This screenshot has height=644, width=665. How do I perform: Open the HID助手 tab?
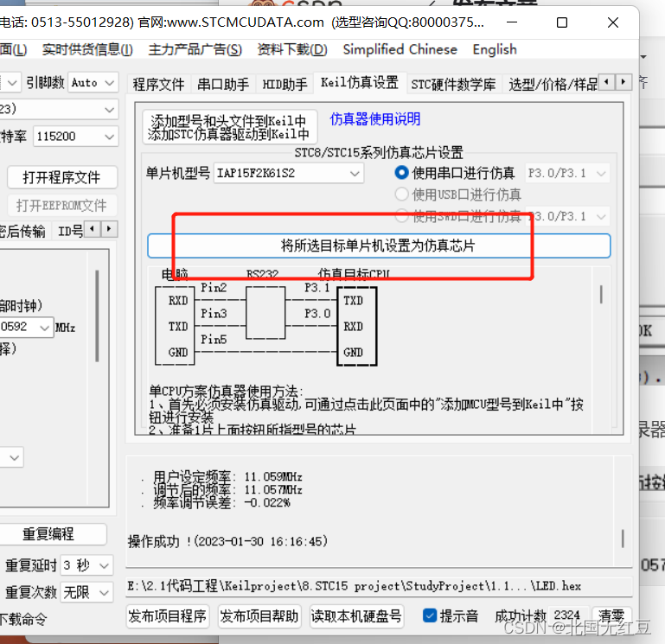coord(285,84)
